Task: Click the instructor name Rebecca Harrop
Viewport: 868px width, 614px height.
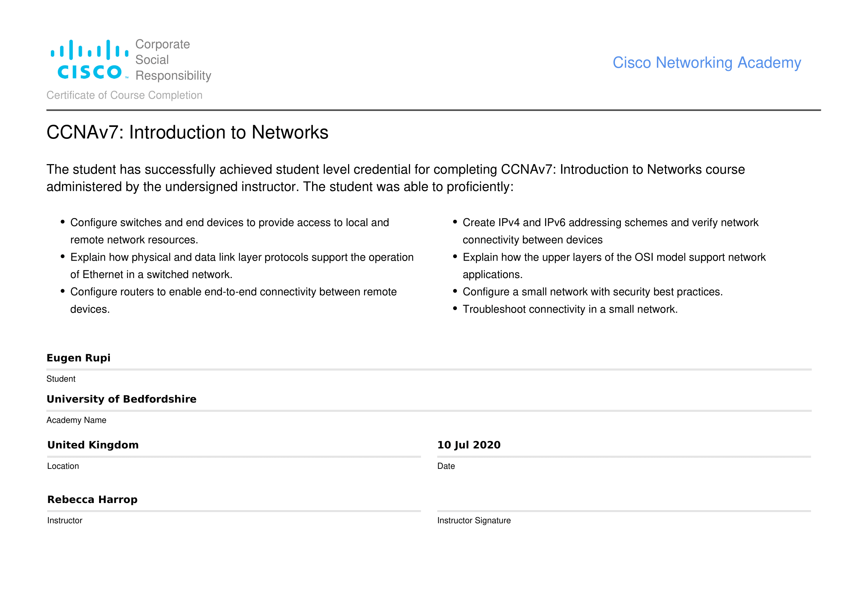Action: coord(92,499)
